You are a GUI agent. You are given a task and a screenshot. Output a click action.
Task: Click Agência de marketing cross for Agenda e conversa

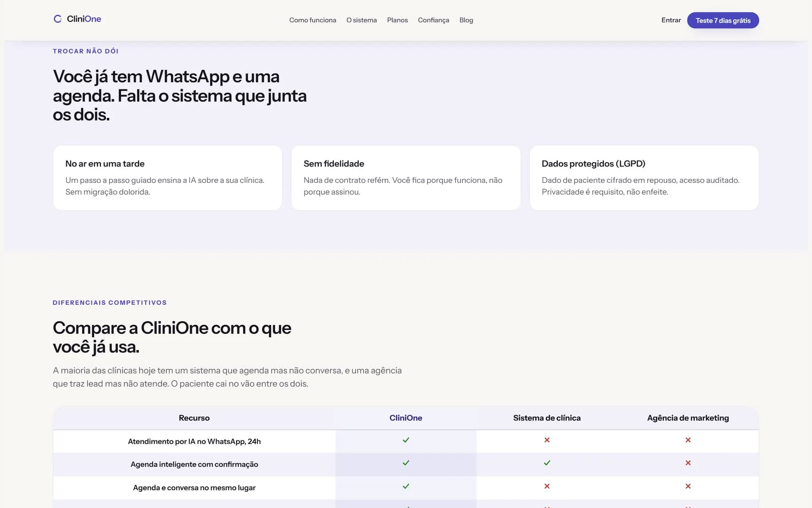(x=688, y=486)
